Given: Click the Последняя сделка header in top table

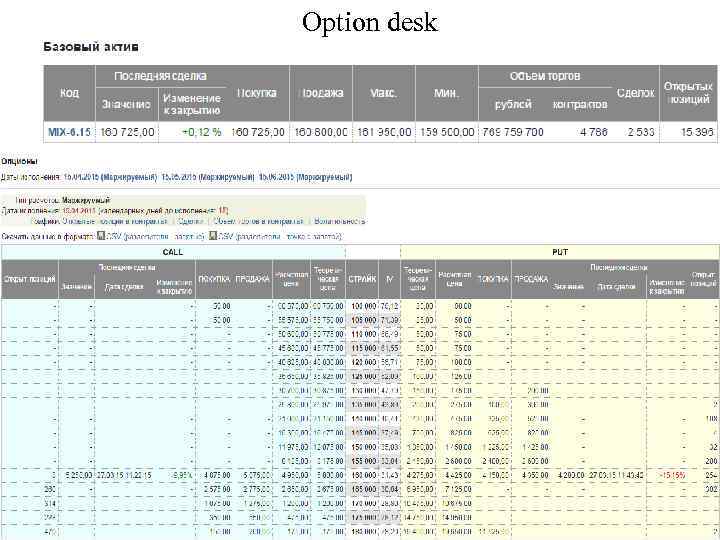Looking at the screenshot, I should tap(160, 76).
